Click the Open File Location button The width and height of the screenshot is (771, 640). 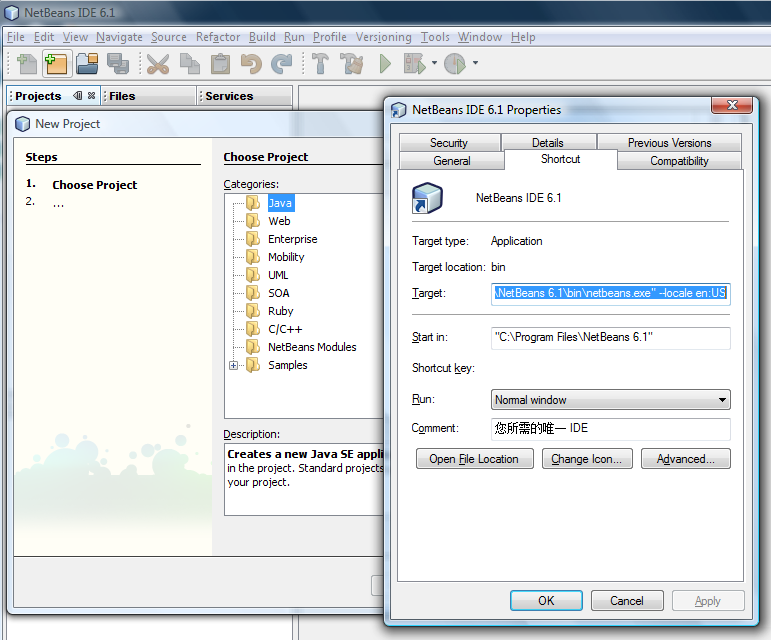[474, 459]
